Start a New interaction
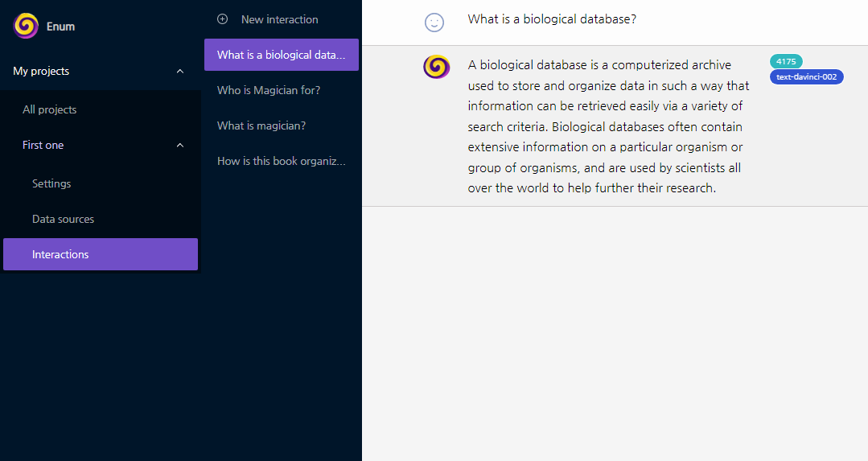The image size is (868, 461). coord(279,19)
